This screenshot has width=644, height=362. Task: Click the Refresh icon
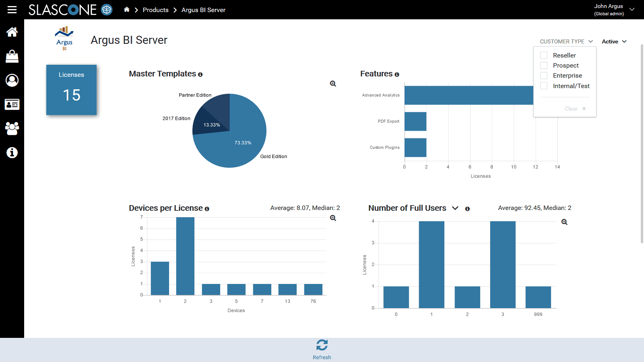point(322,345)
